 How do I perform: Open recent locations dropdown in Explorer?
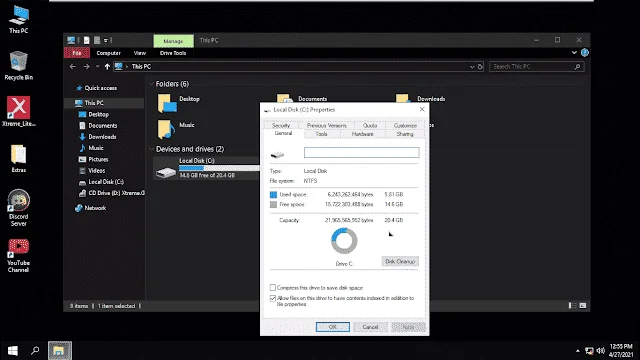(x=97, y=67)
